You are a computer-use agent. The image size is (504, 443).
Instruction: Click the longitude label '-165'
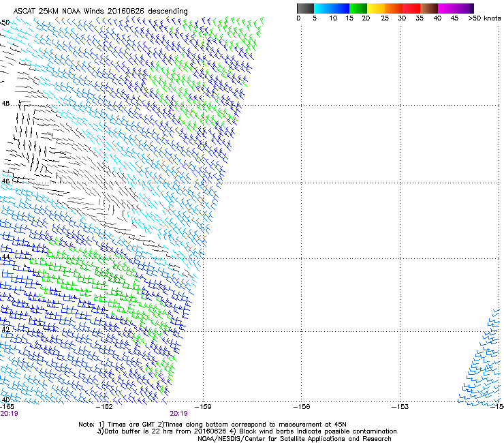click(7, 407)
